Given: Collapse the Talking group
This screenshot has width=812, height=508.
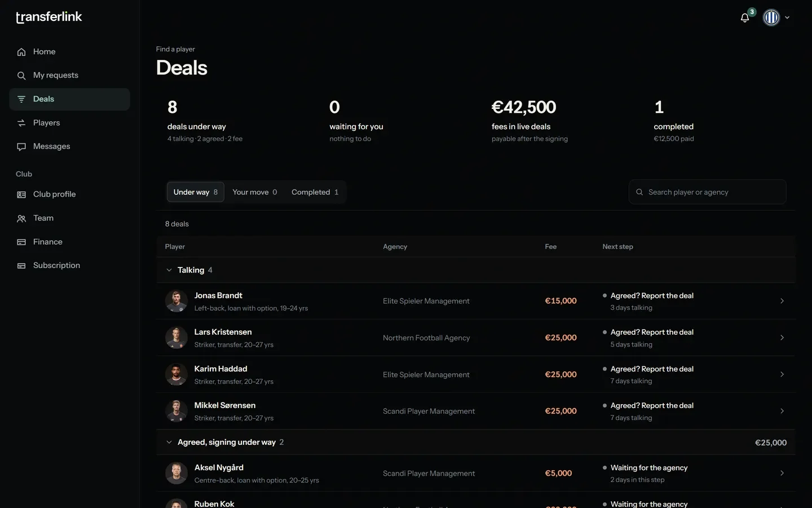Looking at the screenshot, I should 169,270.
